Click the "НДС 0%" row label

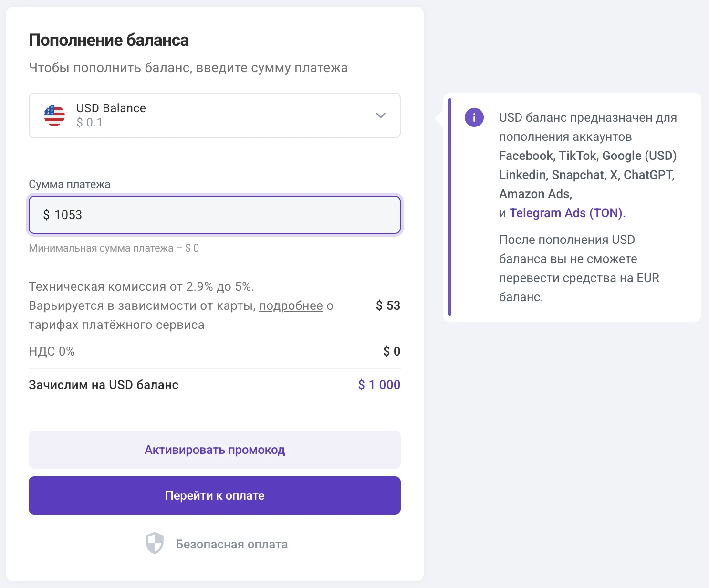pyautogui.click(x=52, y=351)
